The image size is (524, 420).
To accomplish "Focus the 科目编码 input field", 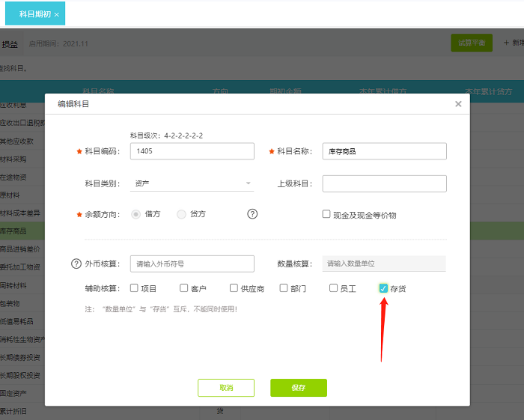I will [192, 151].
